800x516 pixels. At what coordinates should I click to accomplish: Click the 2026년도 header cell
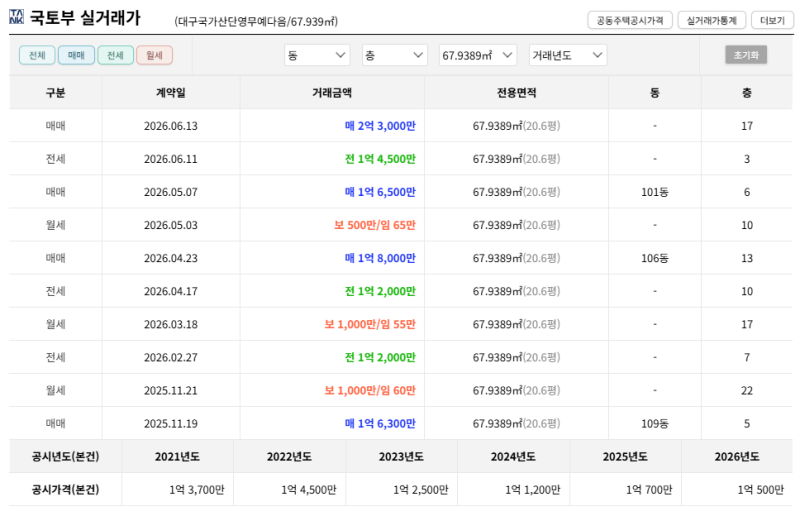pyautogui.click(x=737, y=457)
